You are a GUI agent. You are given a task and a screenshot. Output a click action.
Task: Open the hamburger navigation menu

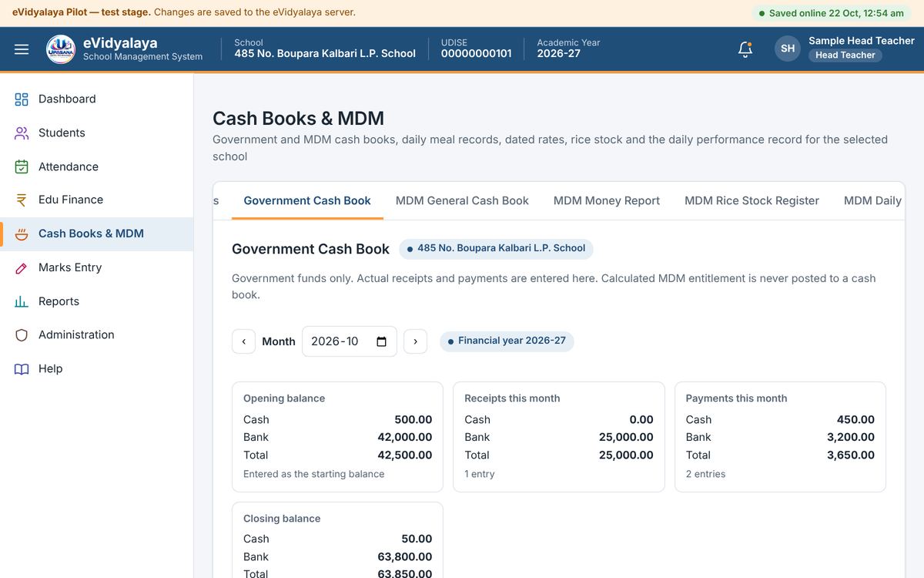pos(22,49)
